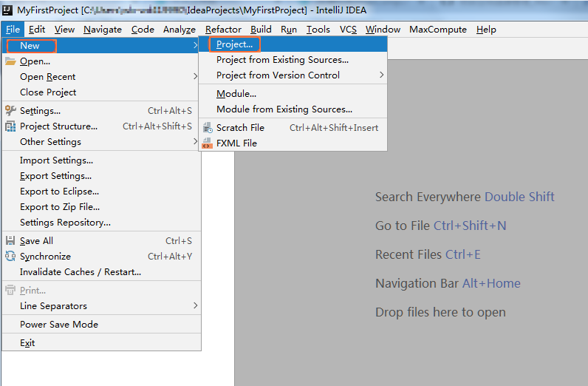Click the IntelliJ IDEA logo in title bar
This screenshot has width=588, height=386.
[7, 10]
